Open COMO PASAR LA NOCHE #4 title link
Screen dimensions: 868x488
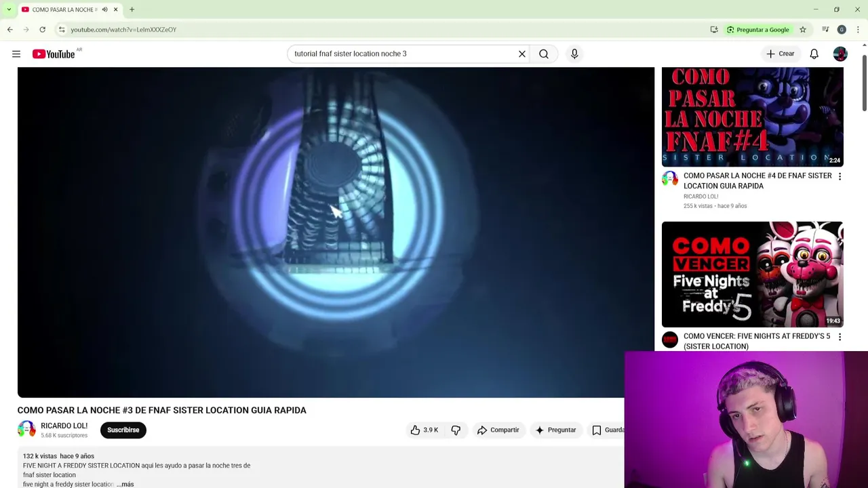click(x=757, y=180)
